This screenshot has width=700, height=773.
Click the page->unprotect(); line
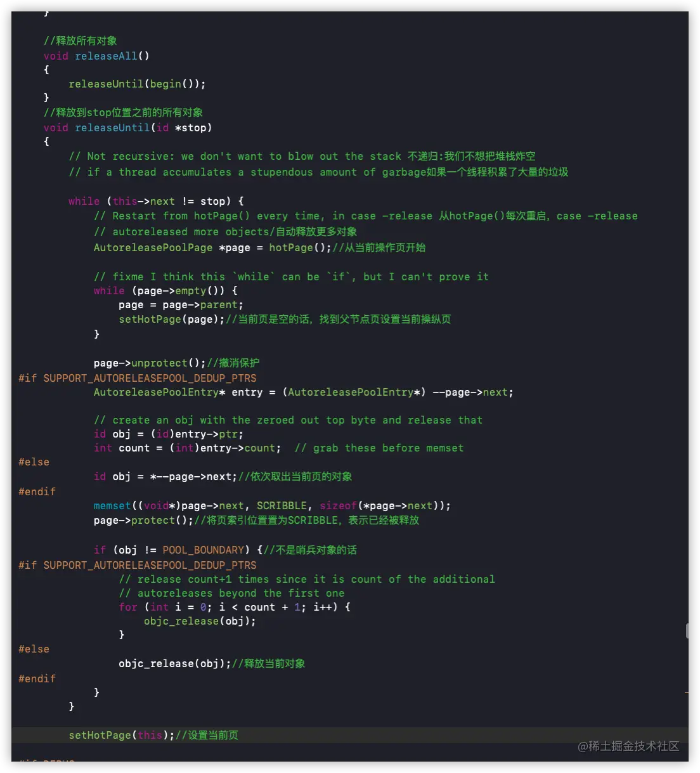click(x=176, y=363)
